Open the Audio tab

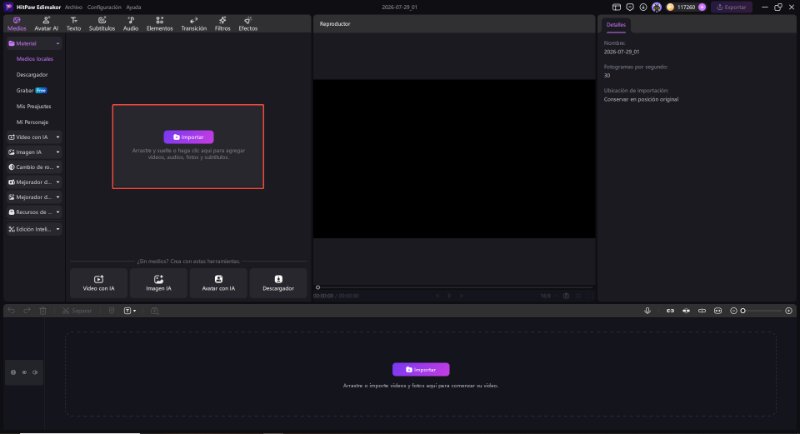(x=131, y=23)
